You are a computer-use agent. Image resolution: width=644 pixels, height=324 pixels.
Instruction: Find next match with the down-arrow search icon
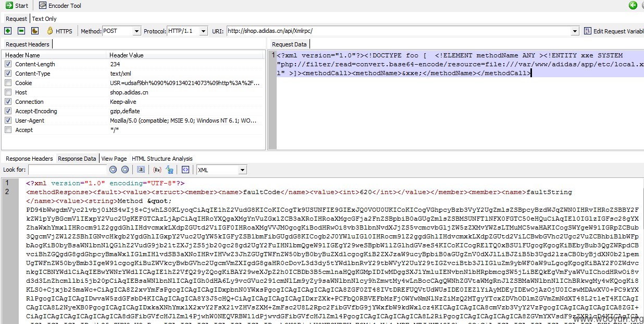[113, 170]
